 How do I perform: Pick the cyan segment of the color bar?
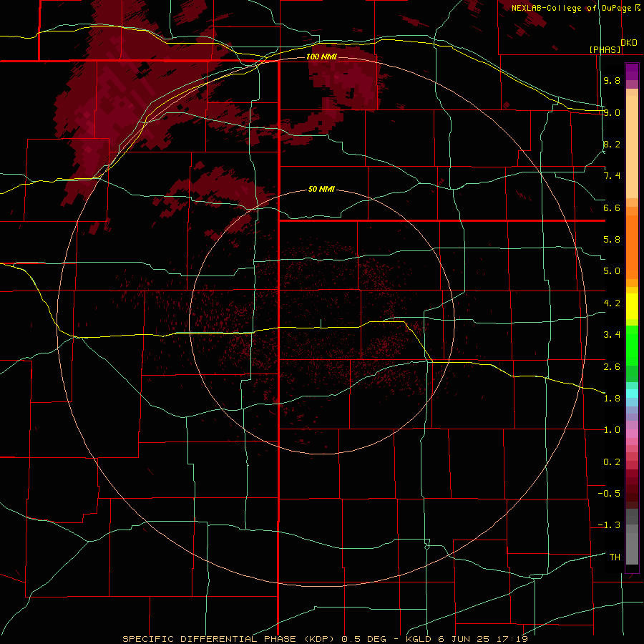[x=632, y=394]
